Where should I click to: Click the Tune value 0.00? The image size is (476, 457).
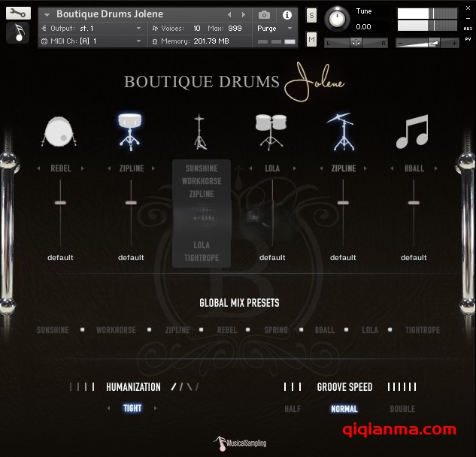(363, 27)
